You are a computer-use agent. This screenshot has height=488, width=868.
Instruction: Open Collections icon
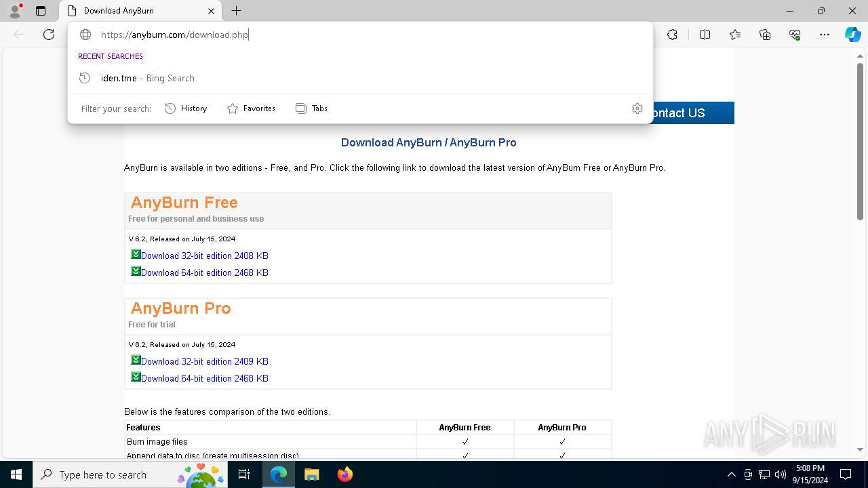765,35
